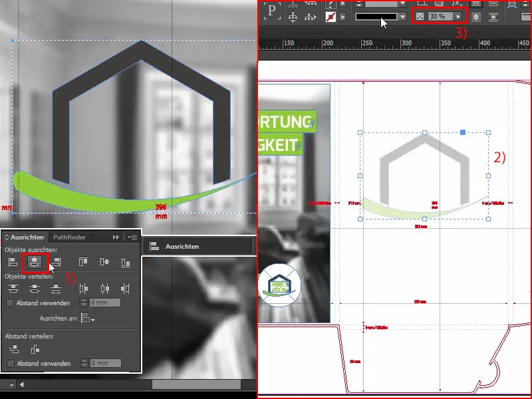
Task: Click ruler mark 300 on horizontal ruler
Action: 406,43
